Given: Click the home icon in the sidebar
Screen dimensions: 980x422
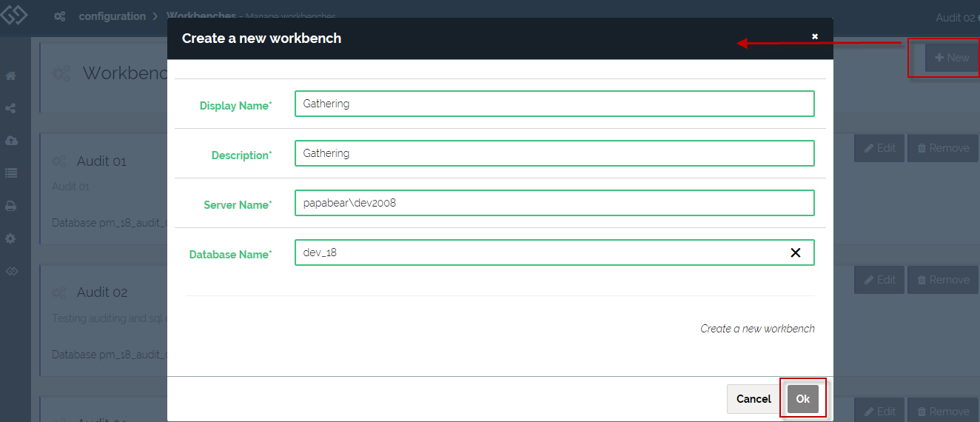Looking at the screenshot, I should coord(11,76).
